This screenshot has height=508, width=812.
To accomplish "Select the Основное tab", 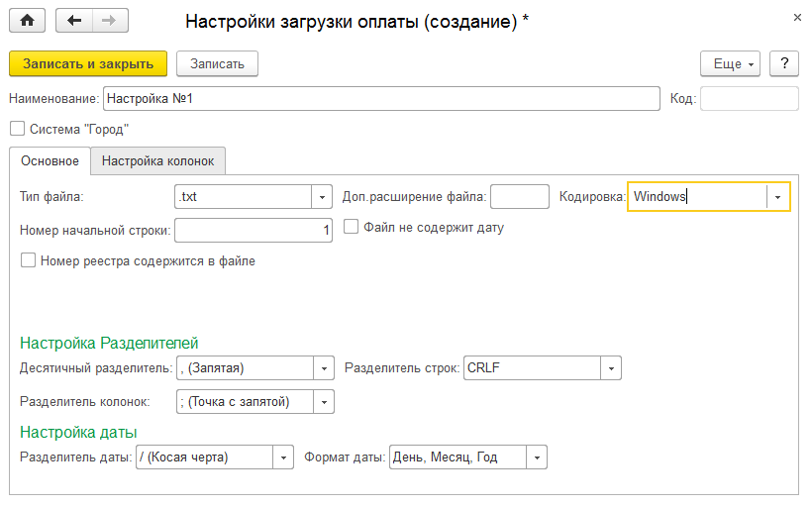I will (x=50, y=161).
